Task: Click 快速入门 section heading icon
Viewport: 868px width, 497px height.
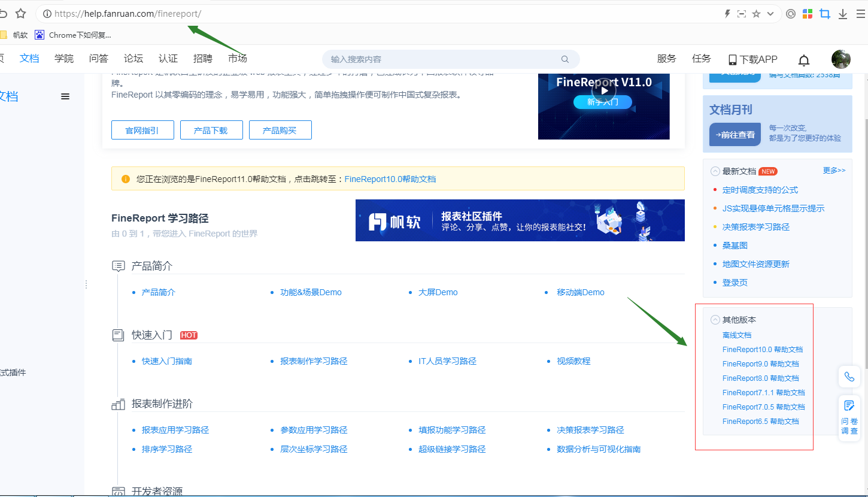Action: [x=119, y=335]
